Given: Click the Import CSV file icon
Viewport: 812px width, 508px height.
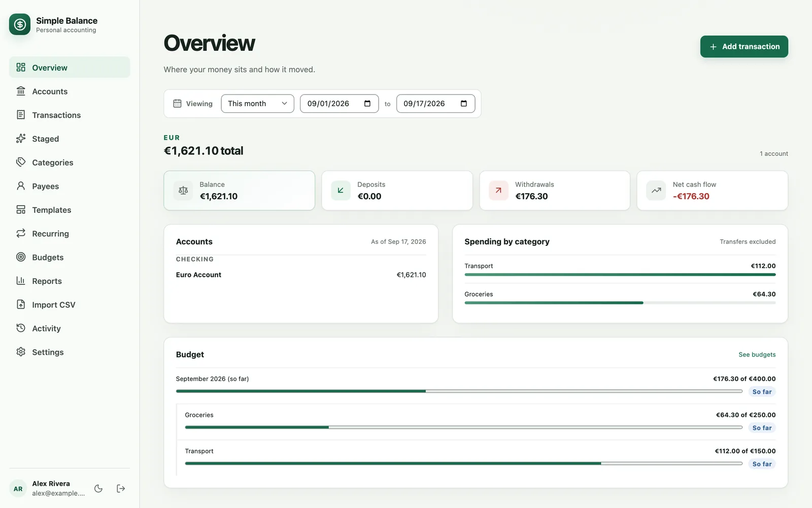Looking at the screenshot, I should point(21,304).
